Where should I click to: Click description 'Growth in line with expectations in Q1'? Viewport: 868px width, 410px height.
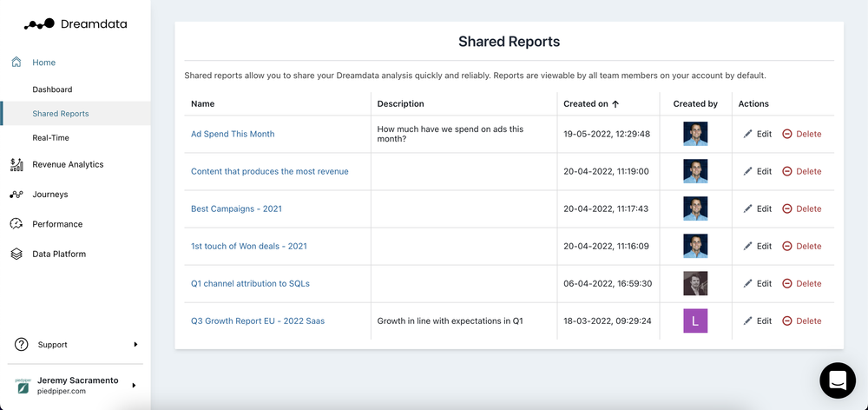[450, 321]
